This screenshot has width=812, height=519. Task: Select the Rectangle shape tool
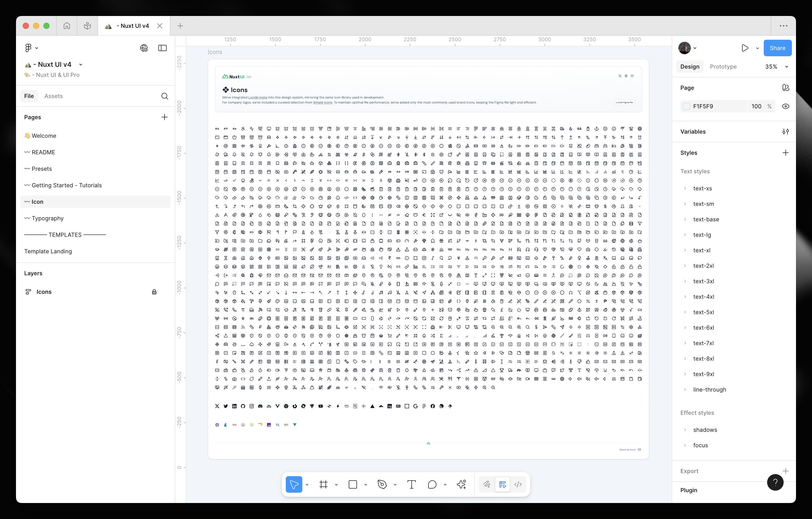(353, 485)
